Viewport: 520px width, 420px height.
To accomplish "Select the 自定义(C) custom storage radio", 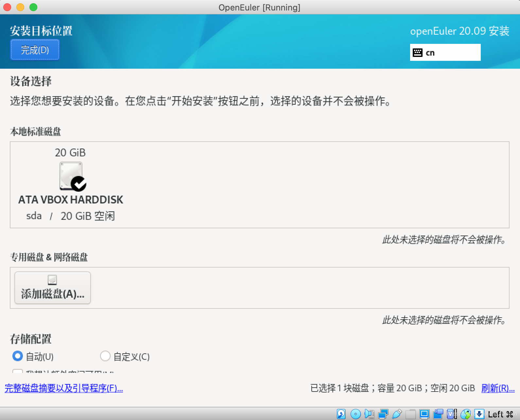I will pyautogui.click(x=105, y=356).
